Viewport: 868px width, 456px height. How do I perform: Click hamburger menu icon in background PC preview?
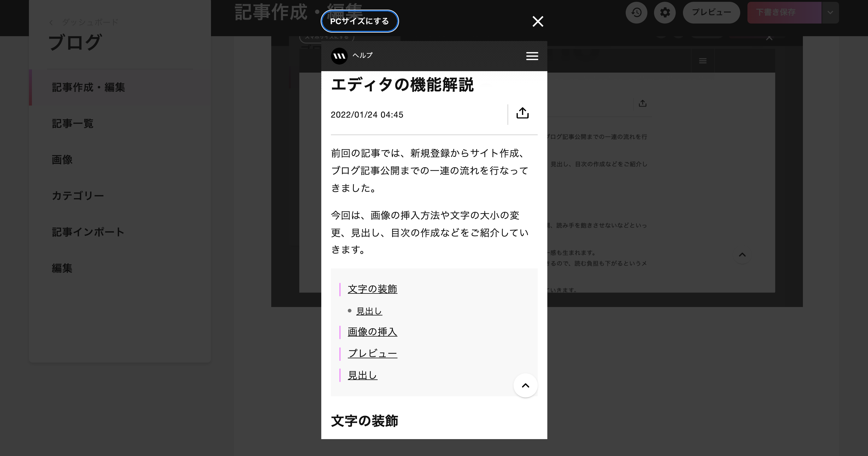click(703, 61)
